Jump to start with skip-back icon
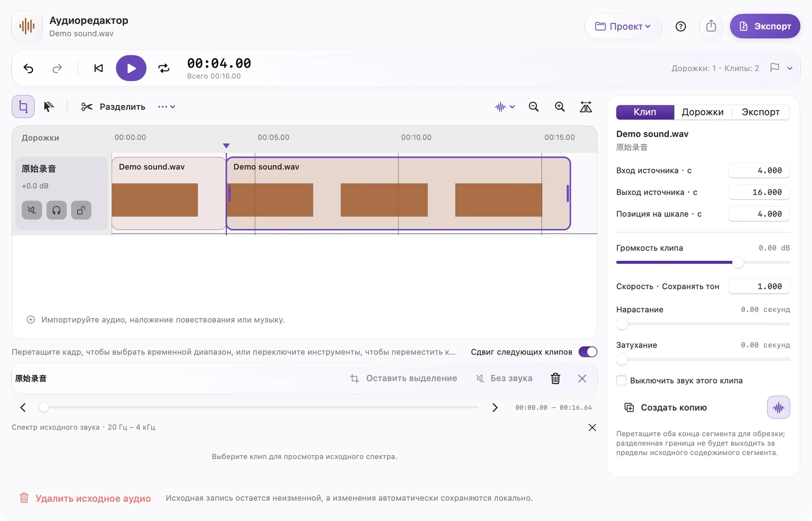 pos(98,68)
